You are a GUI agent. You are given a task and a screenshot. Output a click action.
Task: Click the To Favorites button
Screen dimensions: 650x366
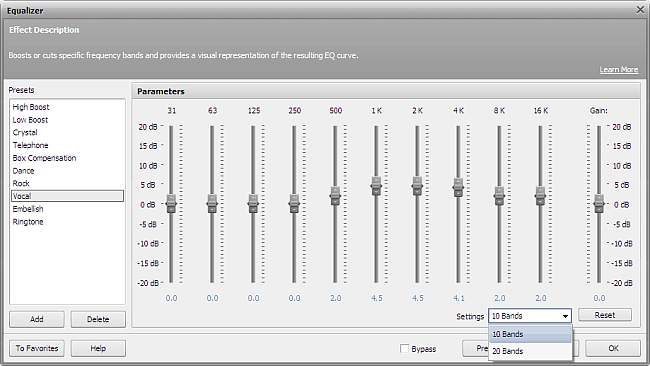click(37, 348)
